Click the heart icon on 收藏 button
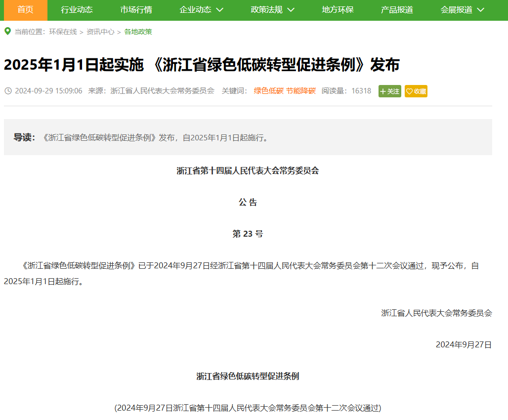 pyautogui.click(x=410, y=91)
